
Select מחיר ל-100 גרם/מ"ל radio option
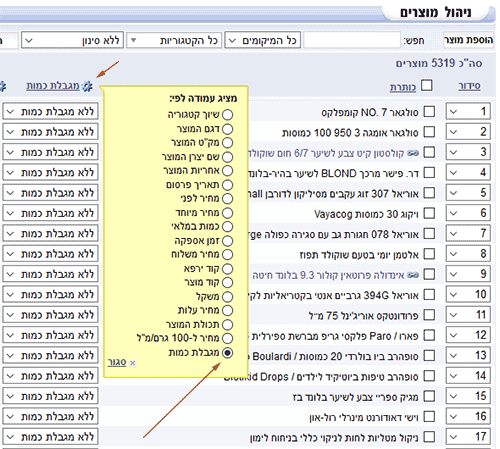click(x=227, y=338)
